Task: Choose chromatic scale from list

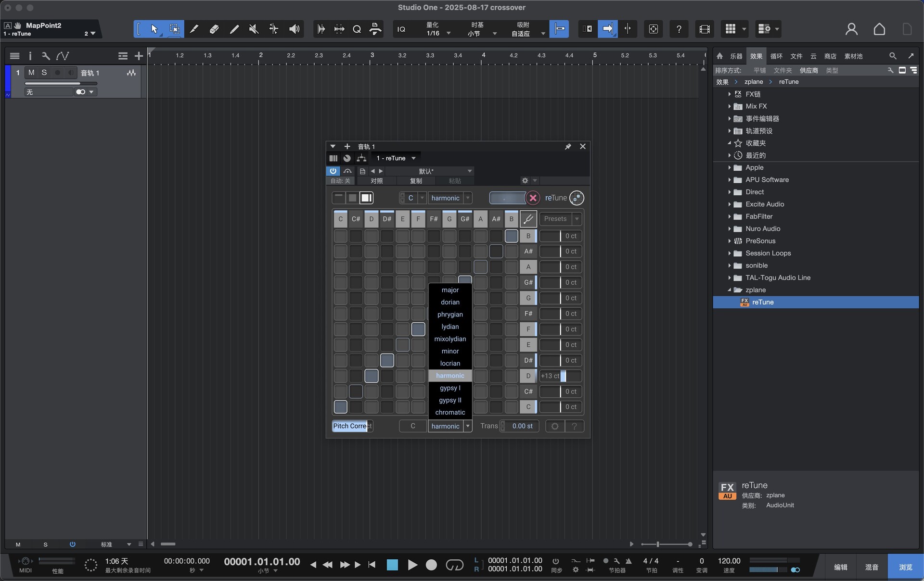Action: coord(450,412)
